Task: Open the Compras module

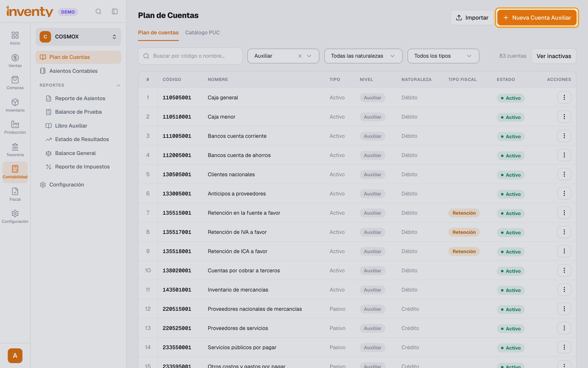Action: [x=15, y=83]
